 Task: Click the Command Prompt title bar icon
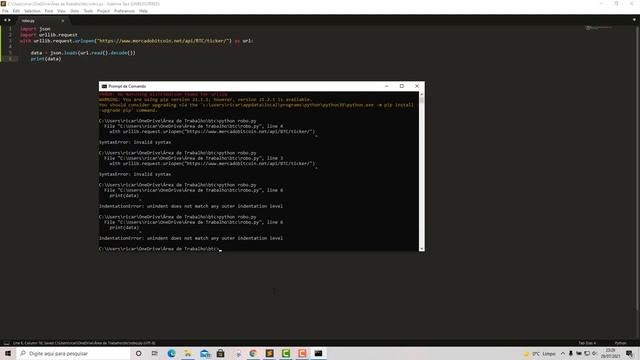(104, 87)
